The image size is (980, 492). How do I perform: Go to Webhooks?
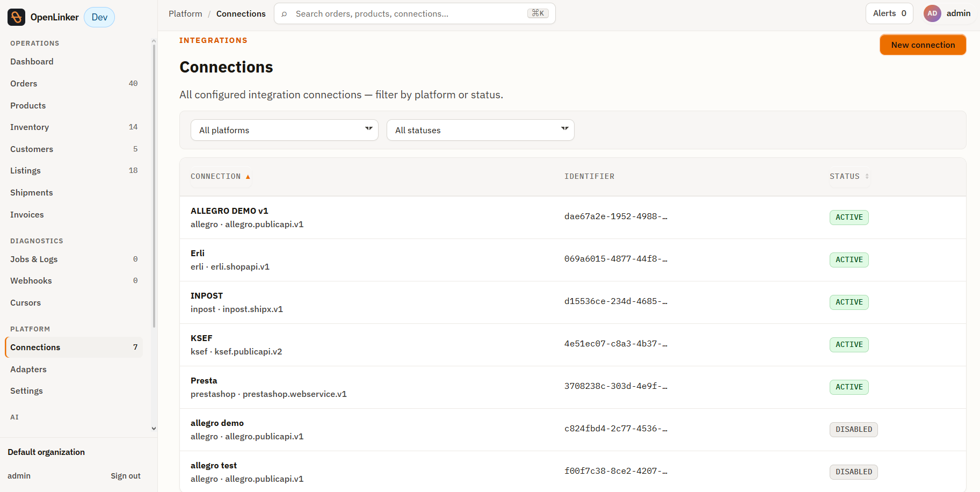[x=74, y=281]
